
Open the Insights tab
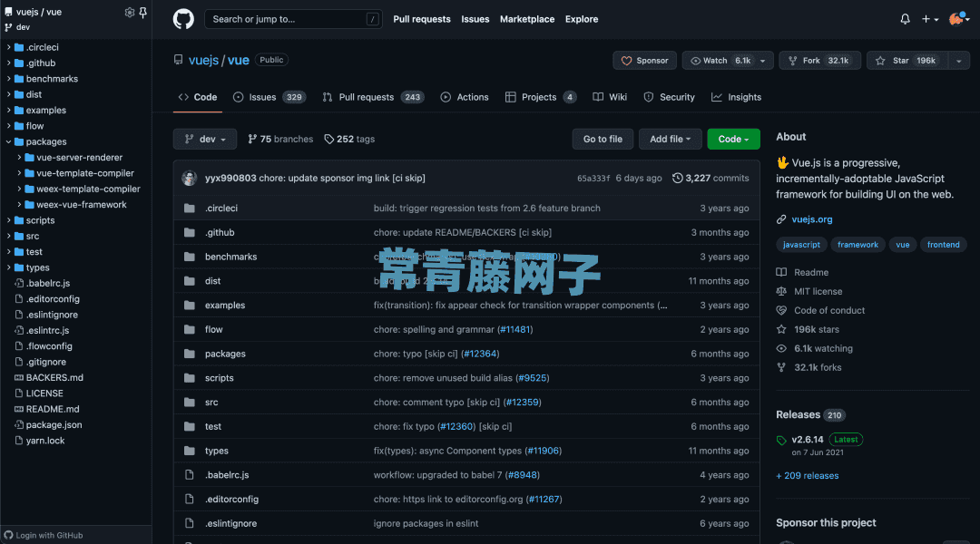pyautogui.click(x=736, y=97)
